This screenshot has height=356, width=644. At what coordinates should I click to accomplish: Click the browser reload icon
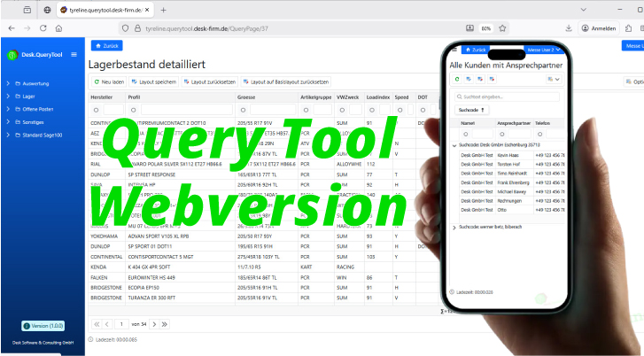[43, 28]
